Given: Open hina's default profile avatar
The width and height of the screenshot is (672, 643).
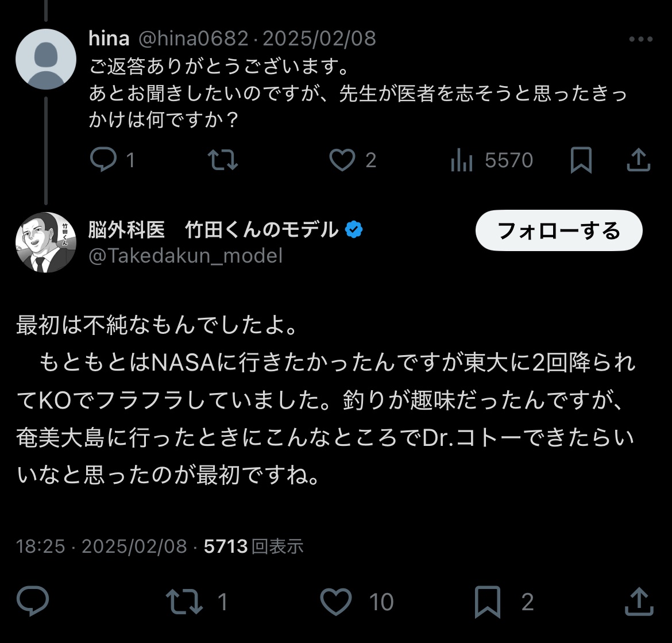Looking at the screenshot, I should point(45,59).
